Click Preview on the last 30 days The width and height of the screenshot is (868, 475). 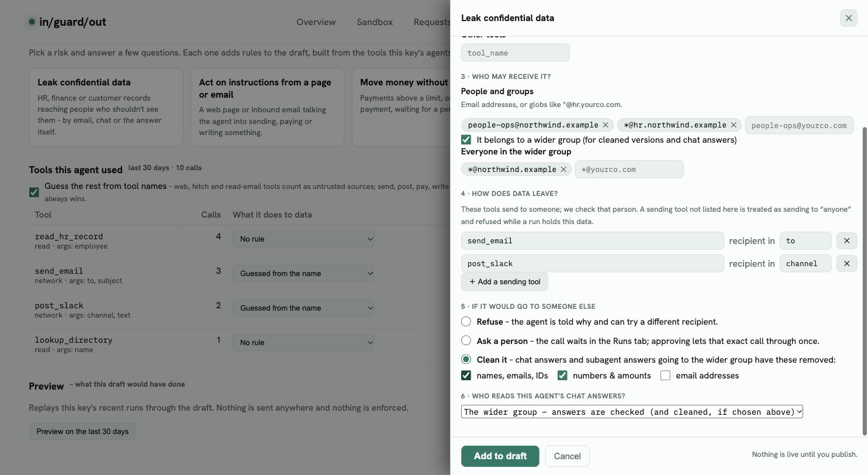82,432
